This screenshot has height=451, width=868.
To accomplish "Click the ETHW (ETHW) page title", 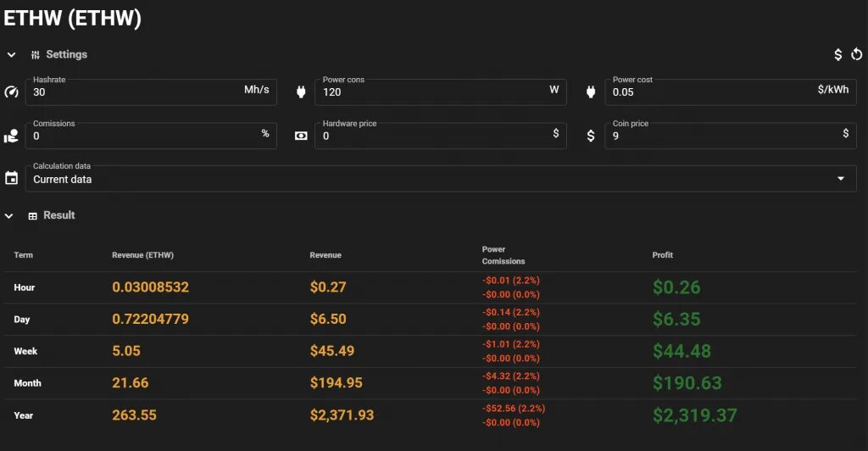I will [73, 18].
